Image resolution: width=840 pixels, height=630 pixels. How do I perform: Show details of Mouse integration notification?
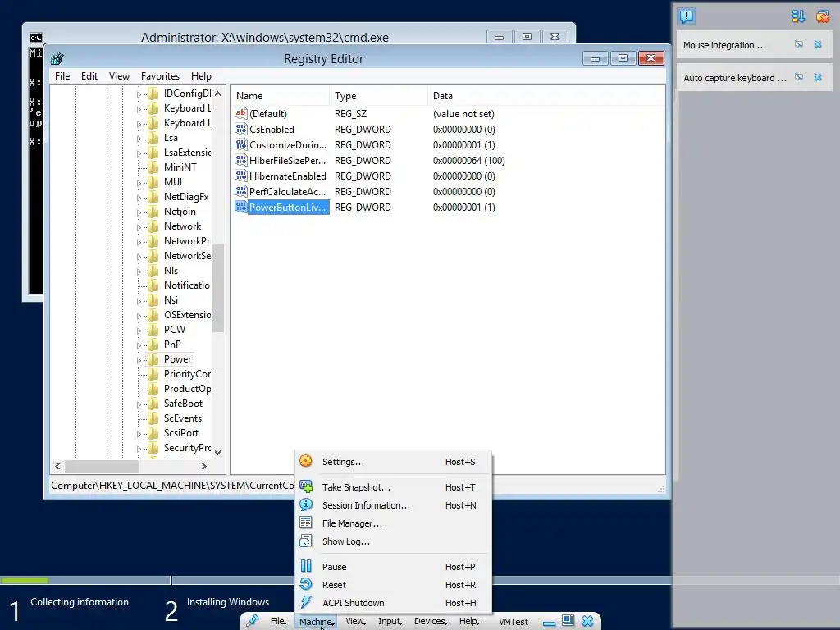pos(799,45)
